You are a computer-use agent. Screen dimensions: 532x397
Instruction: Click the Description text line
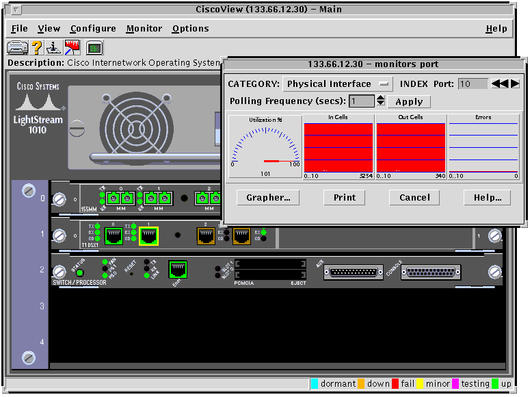[x=114, y=63]
